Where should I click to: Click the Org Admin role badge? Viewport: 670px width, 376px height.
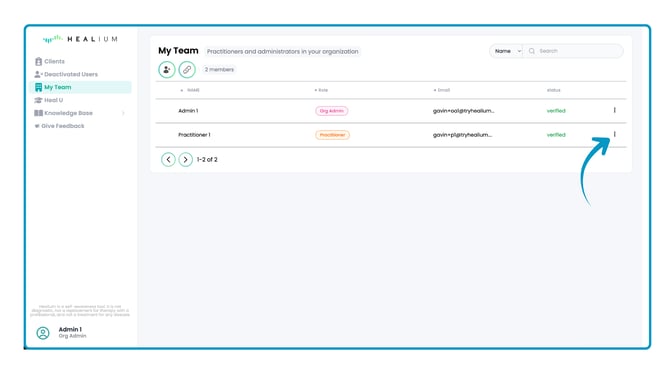pos(332,111)
